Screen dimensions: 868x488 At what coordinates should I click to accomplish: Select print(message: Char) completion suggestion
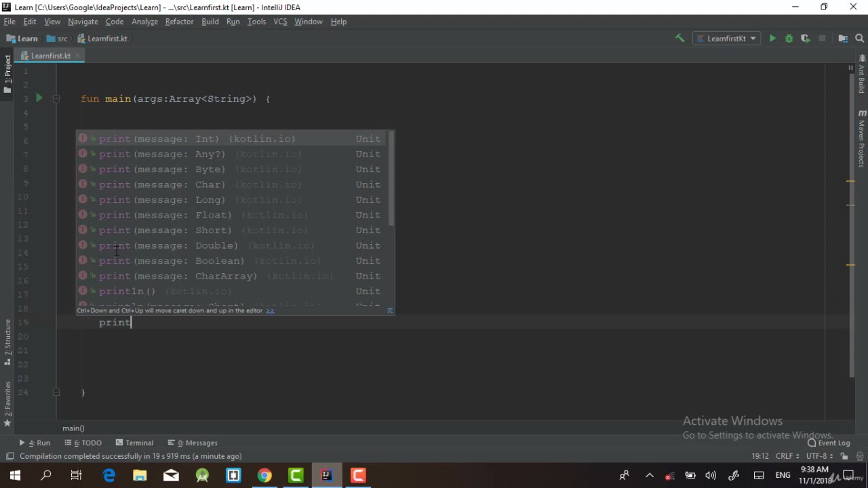click(231, 184)
